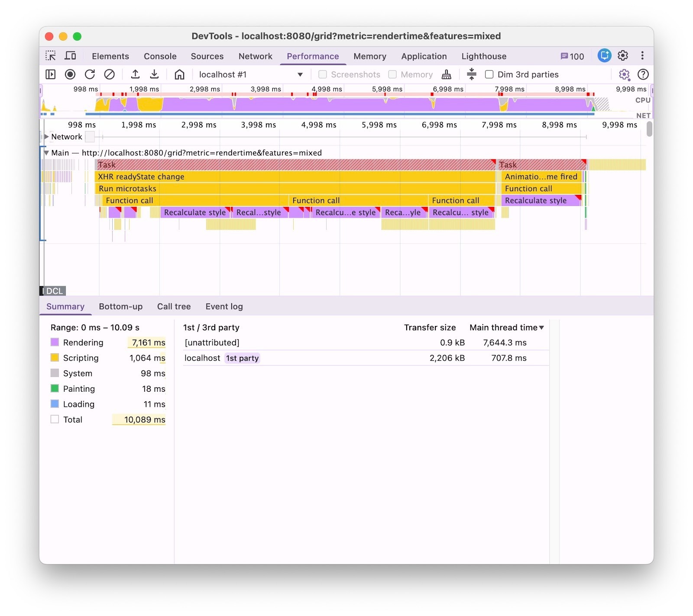Open the capture settings gear icon
The height and width of the screenshot is (616, 693).
[x=624, y=74]
